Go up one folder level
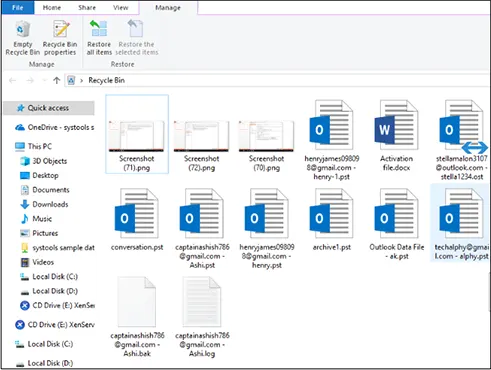The image size is (491, 370). 56,80
